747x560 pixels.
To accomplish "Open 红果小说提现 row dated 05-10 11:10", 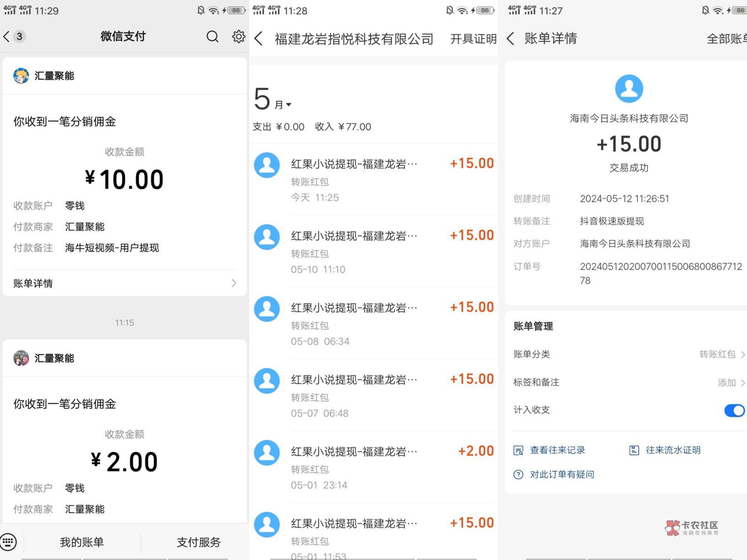I will point(373,251).
